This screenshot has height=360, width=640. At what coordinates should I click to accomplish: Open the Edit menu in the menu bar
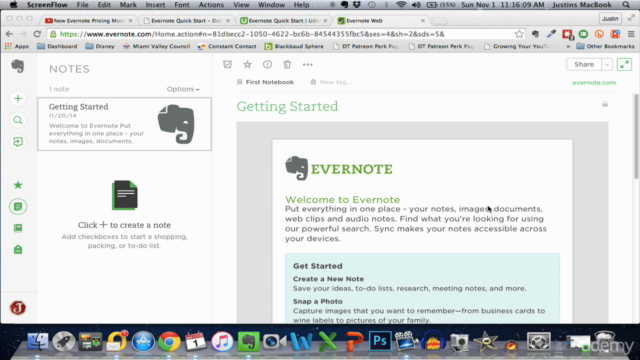(x=104, y=5)
